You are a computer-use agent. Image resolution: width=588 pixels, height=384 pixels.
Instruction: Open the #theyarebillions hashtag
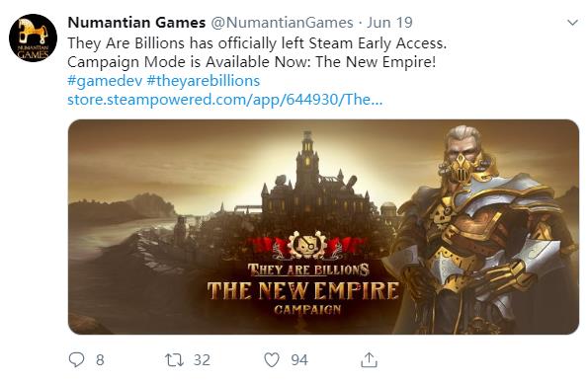[x=204, y=81]
